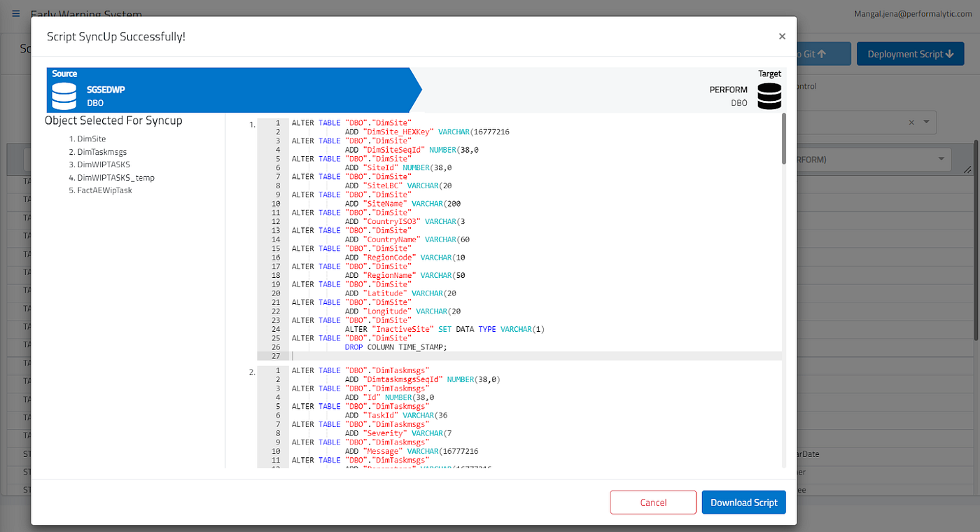Expand the dropdown beside the clear icon
980x532 pixels.
click(925, 122)
